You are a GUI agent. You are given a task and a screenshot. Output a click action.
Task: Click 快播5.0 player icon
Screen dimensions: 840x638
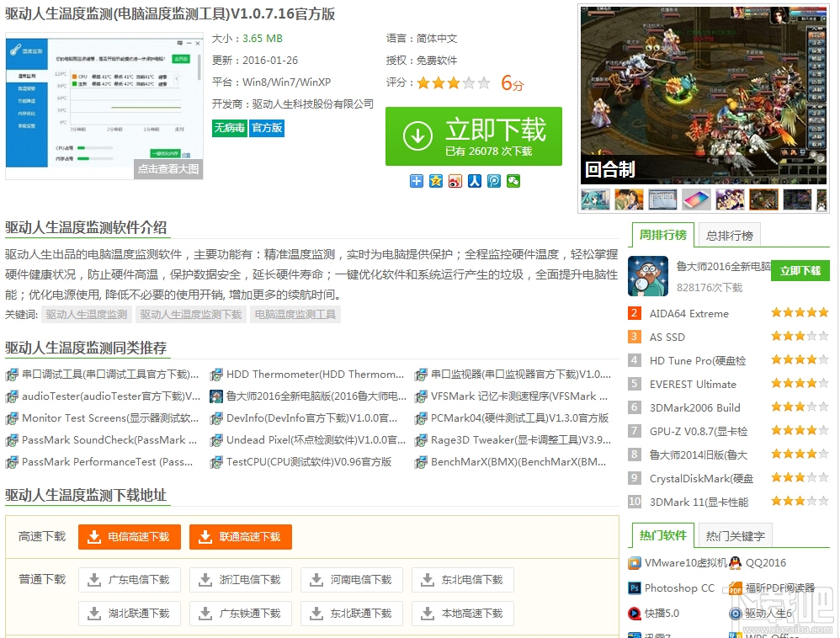pos(635,614)
